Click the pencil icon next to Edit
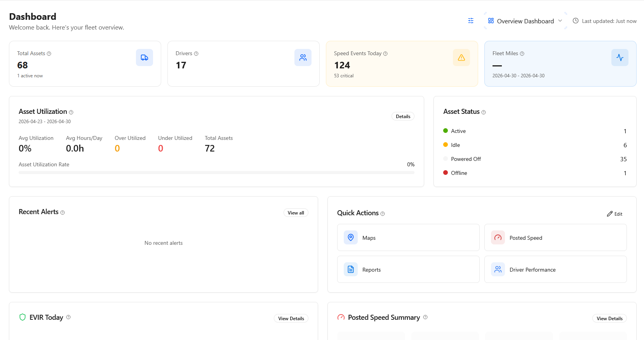 [610, 214]
